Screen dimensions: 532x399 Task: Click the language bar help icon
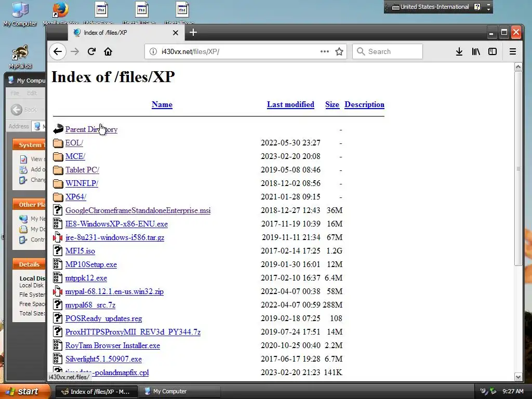point(477,7)
